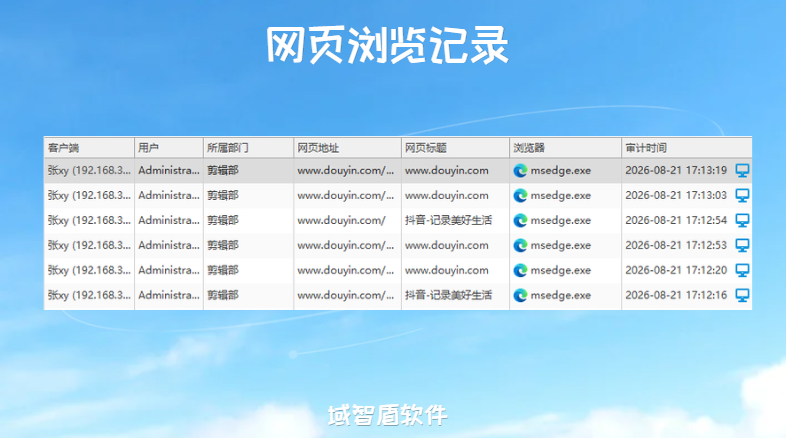Sort by the 审计时间 column header
The width and height of the screenshot is (786, 438).
687,148
